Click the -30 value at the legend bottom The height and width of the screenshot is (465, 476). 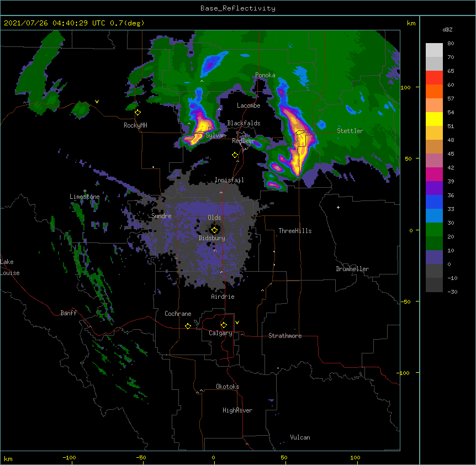click(452, 292)
